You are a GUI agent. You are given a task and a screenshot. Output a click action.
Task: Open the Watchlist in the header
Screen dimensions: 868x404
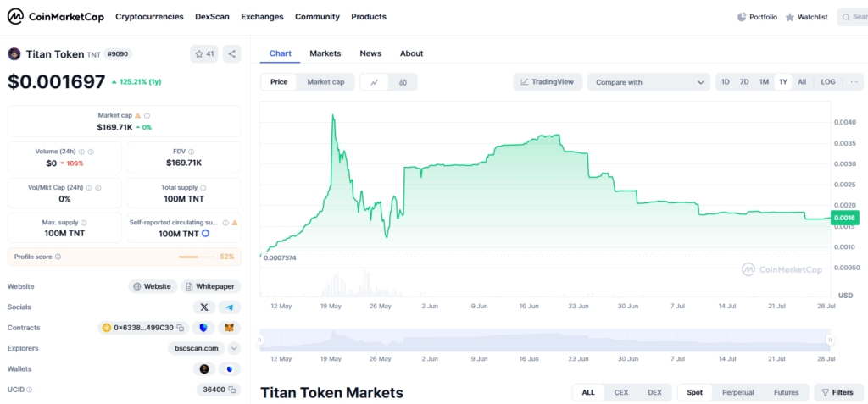[x=807, y=17]
